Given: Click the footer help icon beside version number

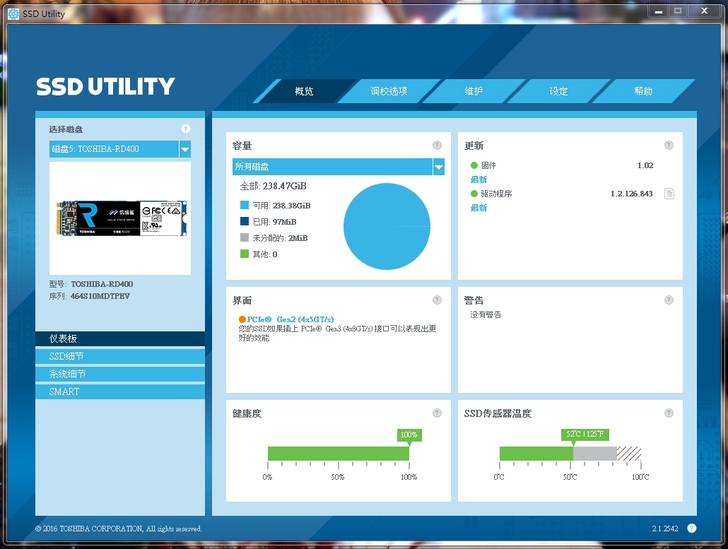Looking at the screenshot, I should (x=691, y=528).
